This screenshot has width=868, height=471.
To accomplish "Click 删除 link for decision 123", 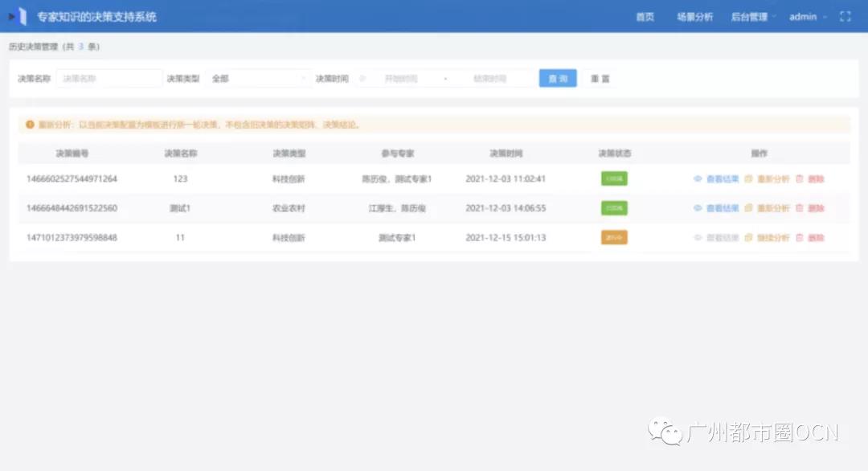I will point(816,179).
